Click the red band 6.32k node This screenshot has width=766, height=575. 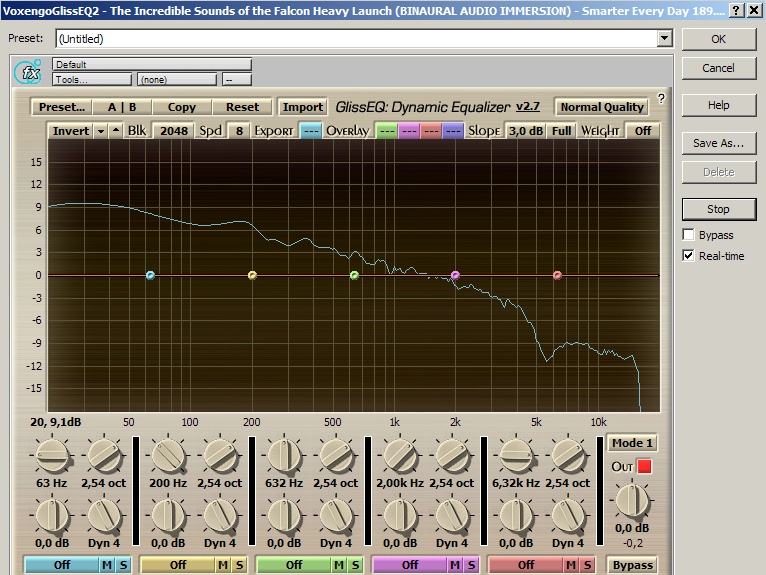coord(557,276)
